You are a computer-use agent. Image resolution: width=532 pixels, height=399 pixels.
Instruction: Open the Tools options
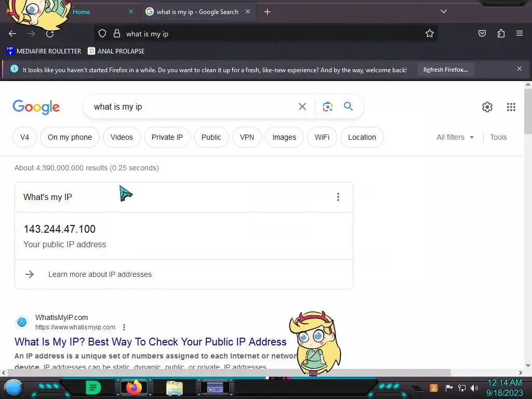coord(498,137)
